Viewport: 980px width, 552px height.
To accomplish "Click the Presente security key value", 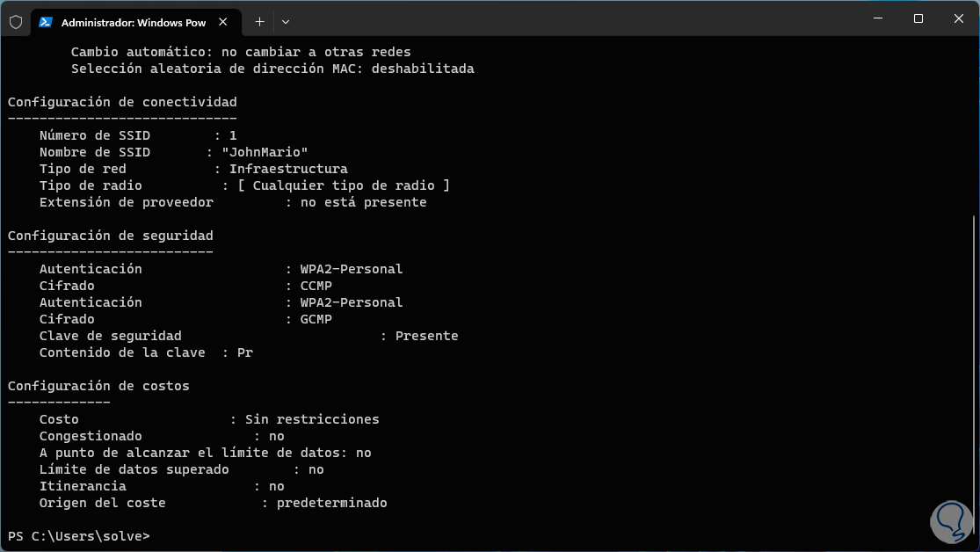I will point(426,336).
